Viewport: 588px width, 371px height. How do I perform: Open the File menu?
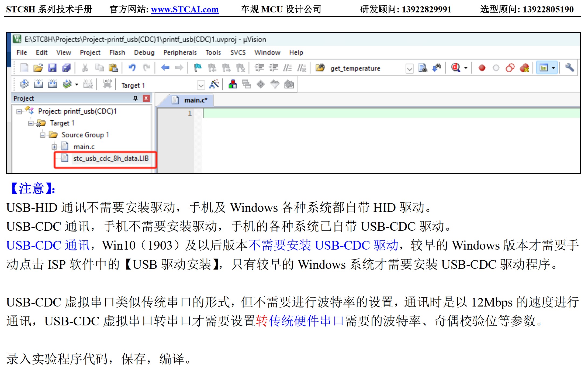click(x=22, y=52)
